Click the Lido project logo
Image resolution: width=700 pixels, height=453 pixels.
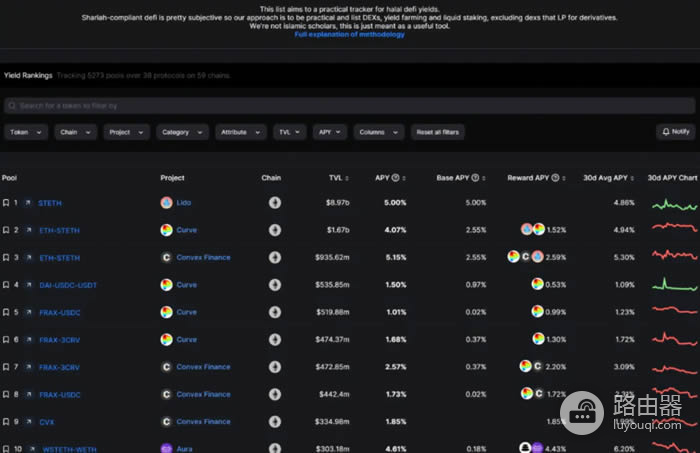point(167,203)
